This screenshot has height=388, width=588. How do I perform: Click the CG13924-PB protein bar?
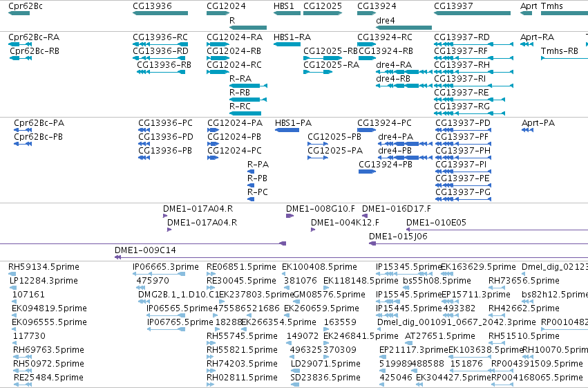[367, 172]
